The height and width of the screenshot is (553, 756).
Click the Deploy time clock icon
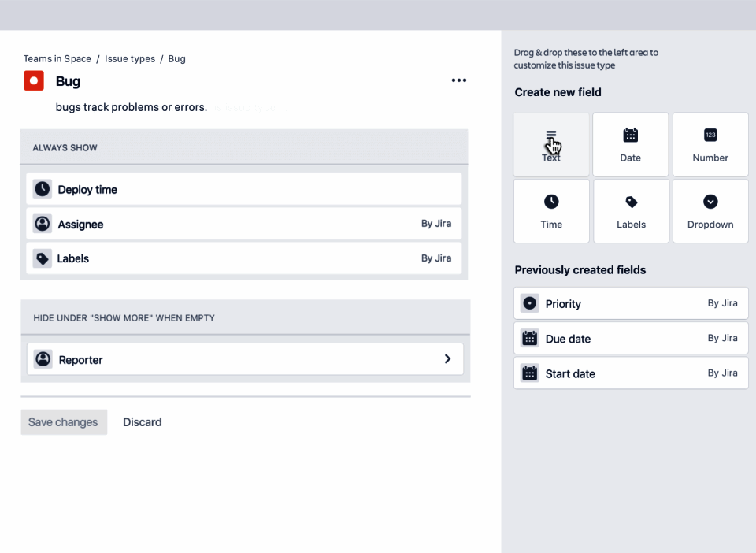pyautogui.click(x=43, y=189)
